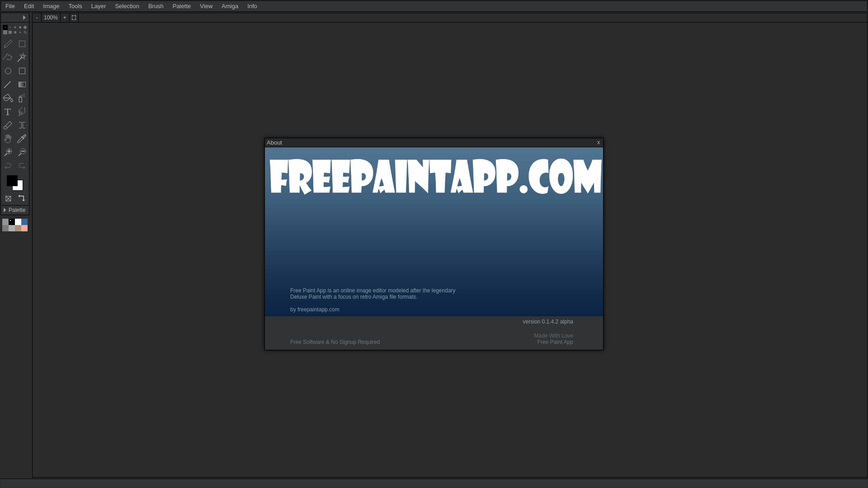Select the Circle shape tool

[8, 71]
